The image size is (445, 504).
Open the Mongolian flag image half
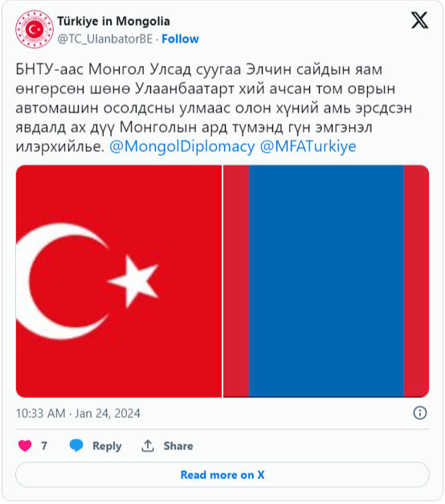click(326, 281)
